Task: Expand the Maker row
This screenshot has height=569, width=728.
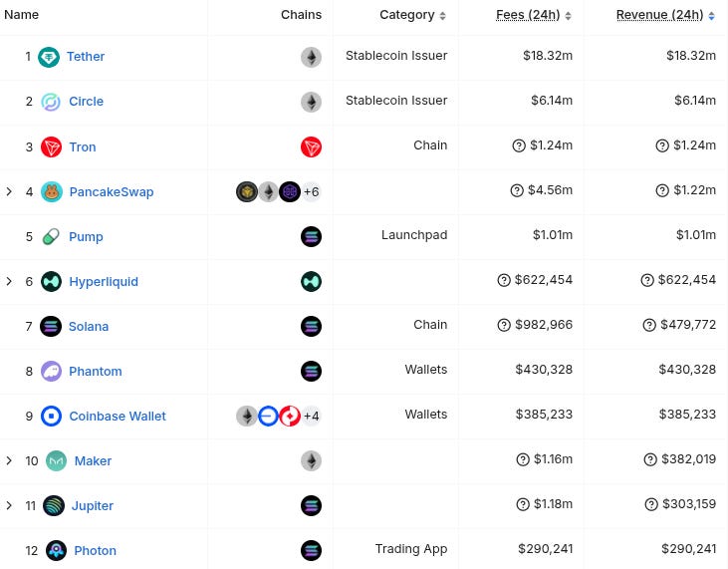Action: (x=9, y=460)
